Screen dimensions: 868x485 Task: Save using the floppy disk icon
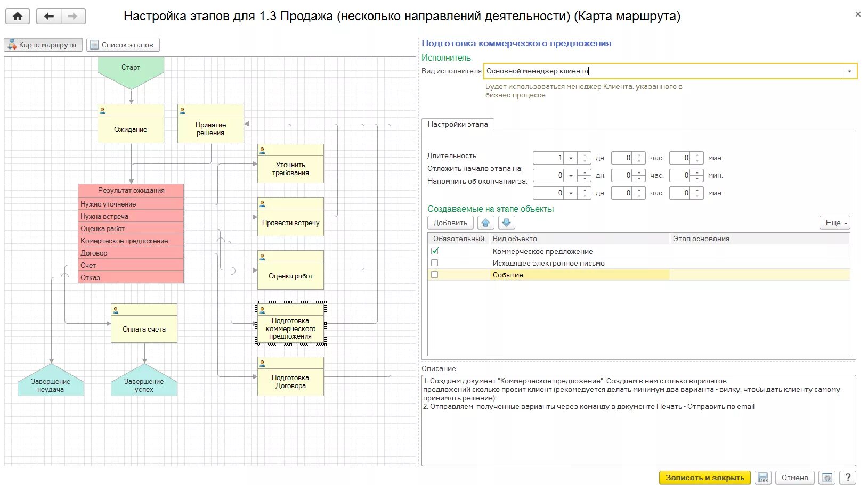click(763, 478)
